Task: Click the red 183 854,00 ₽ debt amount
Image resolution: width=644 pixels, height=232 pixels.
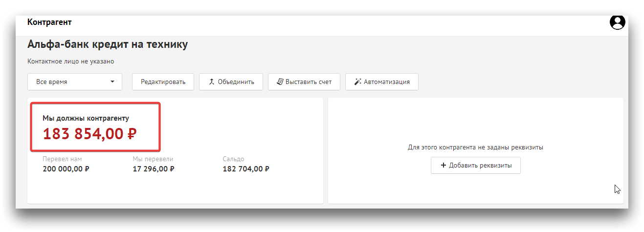Action: [90, 133]
